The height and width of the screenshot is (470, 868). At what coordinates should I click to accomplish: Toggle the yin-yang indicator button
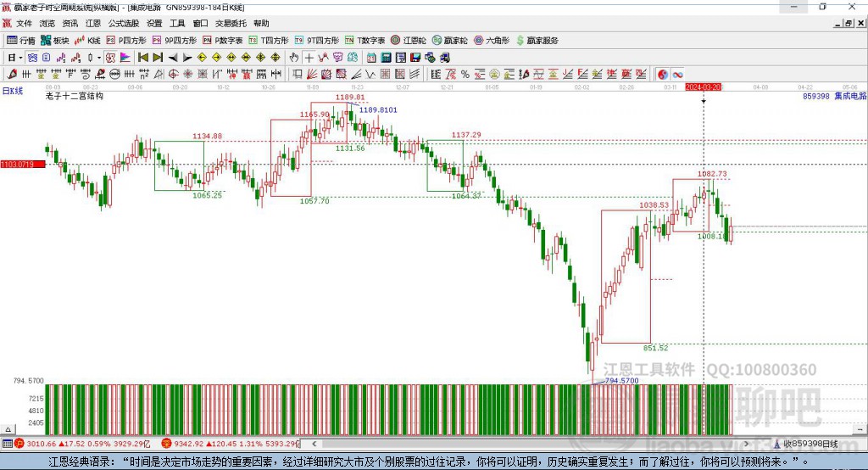663,74
